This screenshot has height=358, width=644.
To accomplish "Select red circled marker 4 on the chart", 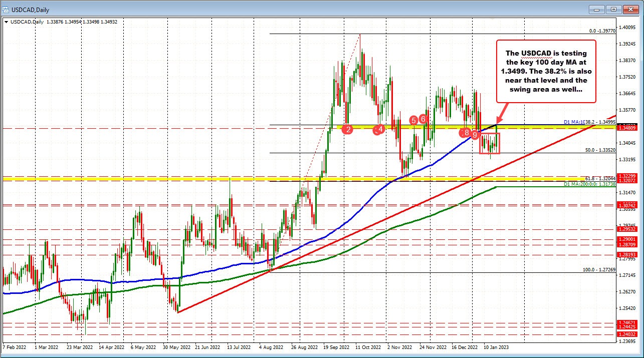I will (381, 129).
